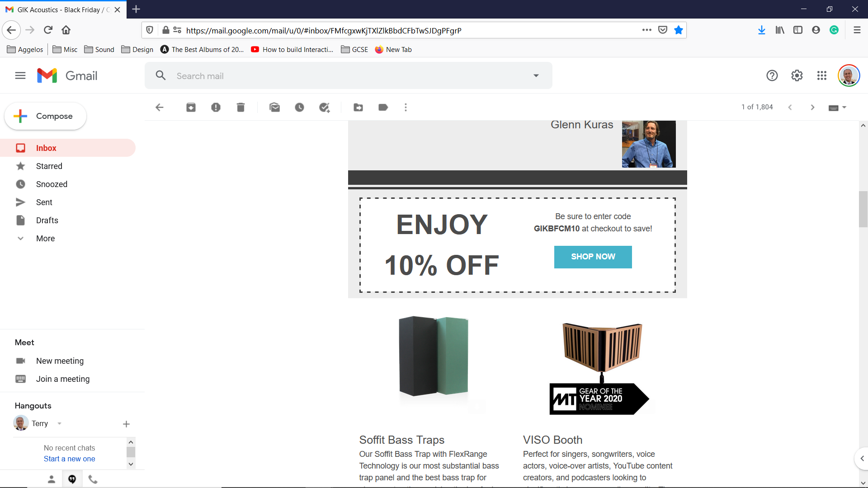Open Firefox application menu

point(857,30)
